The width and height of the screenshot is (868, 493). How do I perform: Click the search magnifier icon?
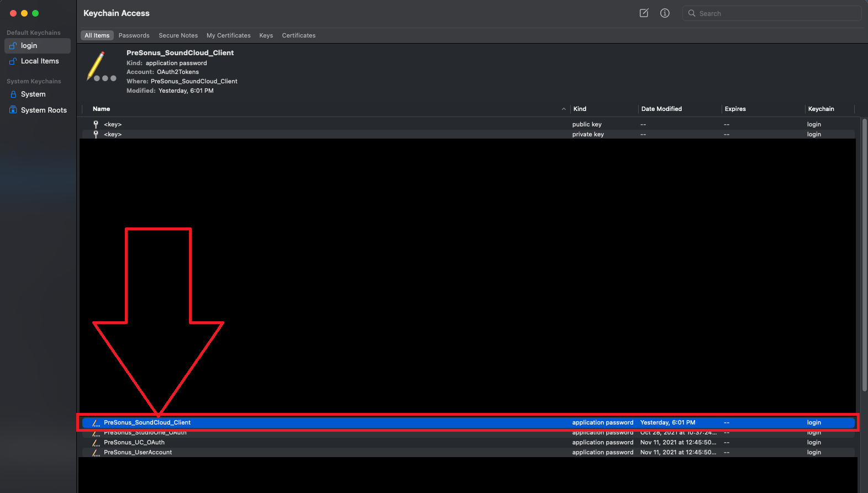pos(691,13)
